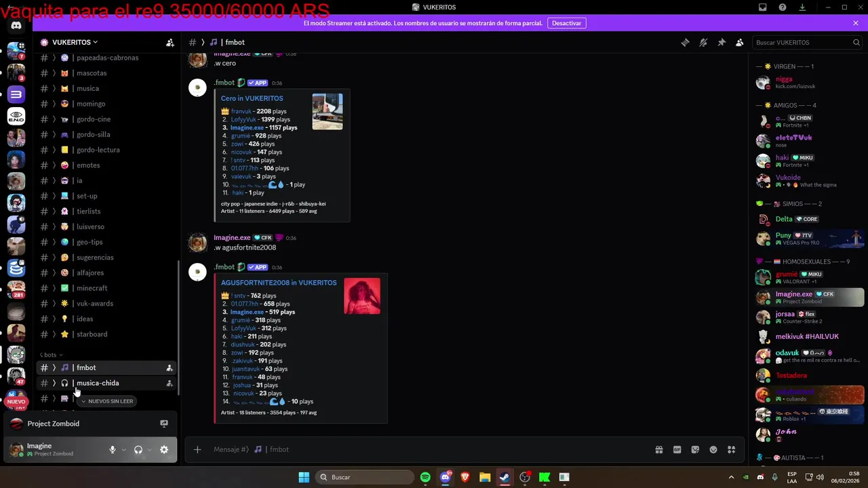Image resolution: width=868 pixels, height=488 pixels.
Task: Open user settings gear icon
Action: pyautogui.click(x=163, y=449)
